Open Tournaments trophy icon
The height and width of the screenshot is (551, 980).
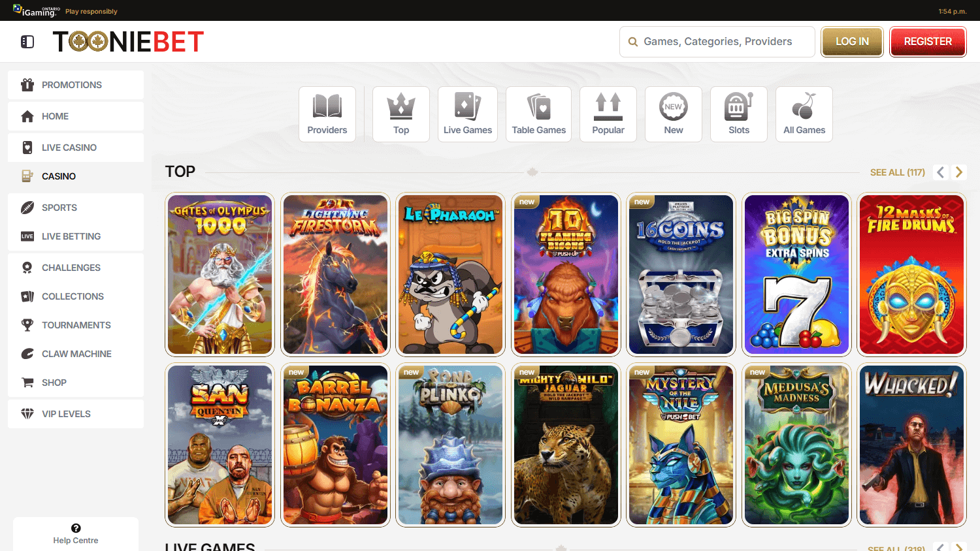[x=27, y=325]
